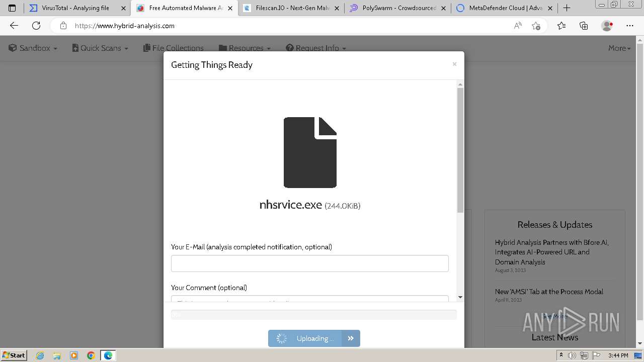Click the upload progress bar
Image resolution: width=644 pixels, height=362 pixels.
coord(314,315)
